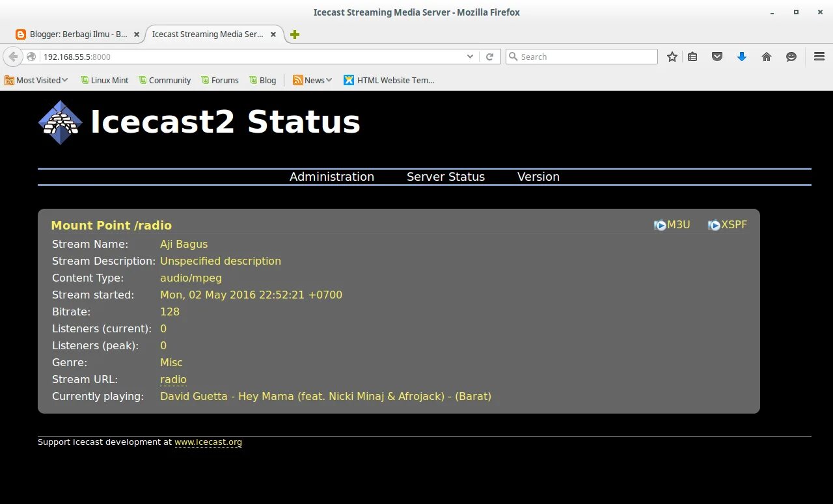The height and width of the screenshot is (504, 833).
Task: Open the Firefox hamburger menu
Action: [x=819, y=57]
